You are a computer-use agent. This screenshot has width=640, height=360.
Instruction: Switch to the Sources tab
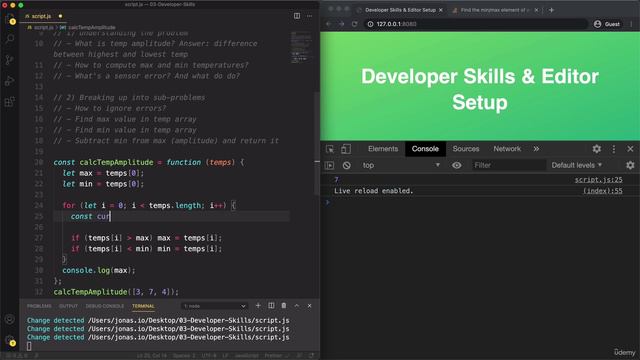click(x=466, y=149)
